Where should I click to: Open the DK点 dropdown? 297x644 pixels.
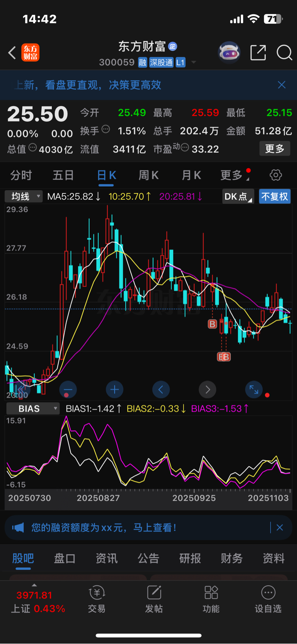[x=238, y=197]
